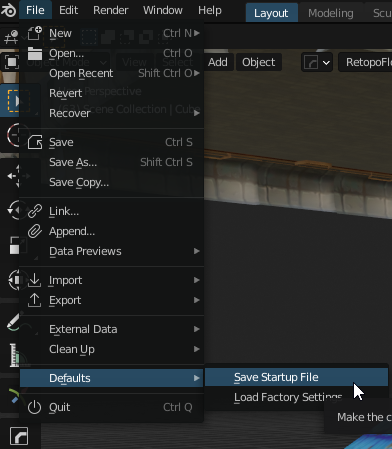The height and width of the screenshot is (449, 392).
Task: Expand the Export submenu
Action: click(112, 300)
